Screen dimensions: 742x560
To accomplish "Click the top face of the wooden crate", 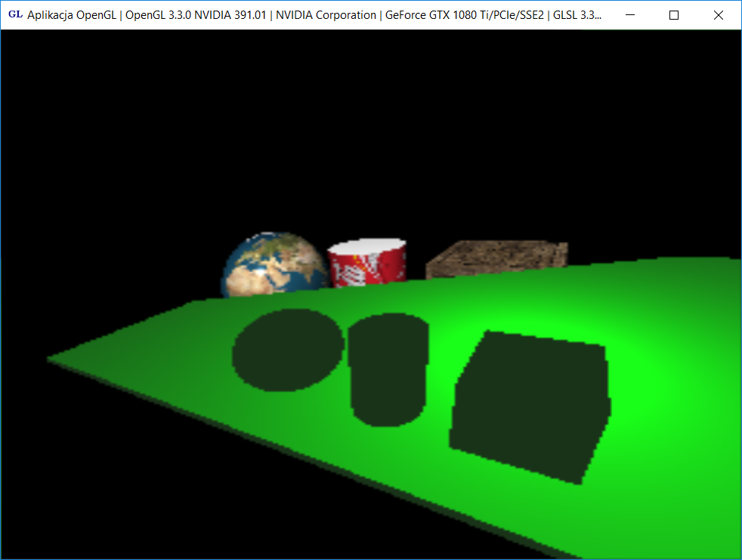I will click(491, 249).
